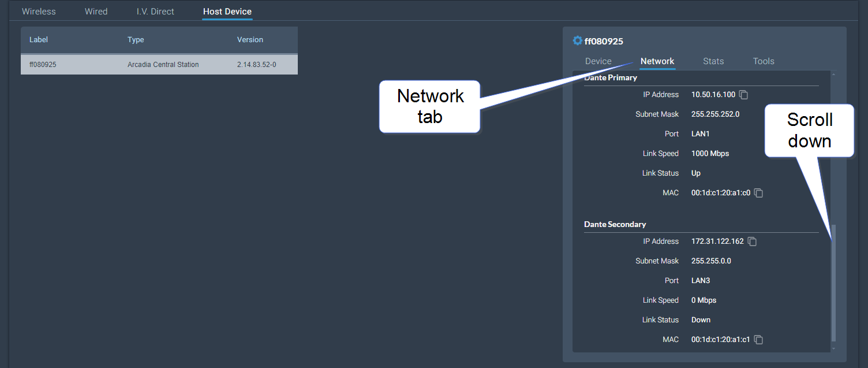Copy the Dante Secondary MAC address

coord(759,340)
